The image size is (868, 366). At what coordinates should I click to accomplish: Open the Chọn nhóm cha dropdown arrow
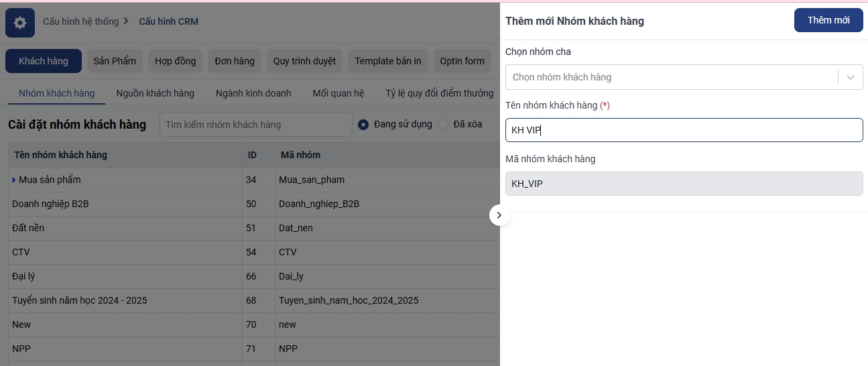point(851,77)
